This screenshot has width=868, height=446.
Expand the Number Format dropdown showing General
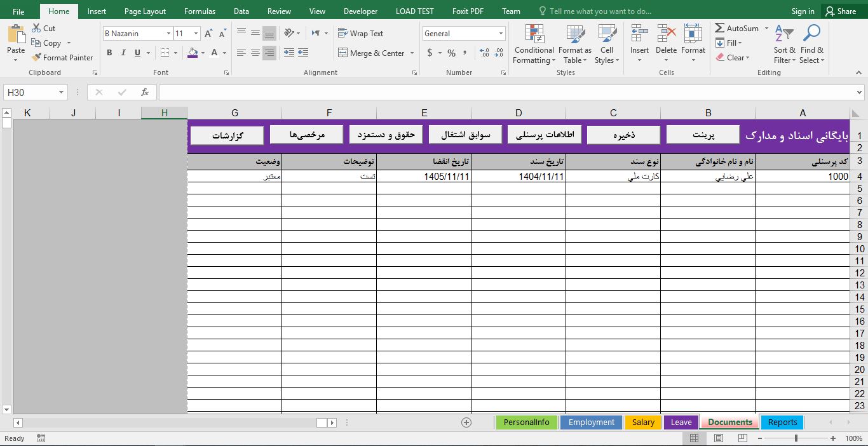point(500,33)
